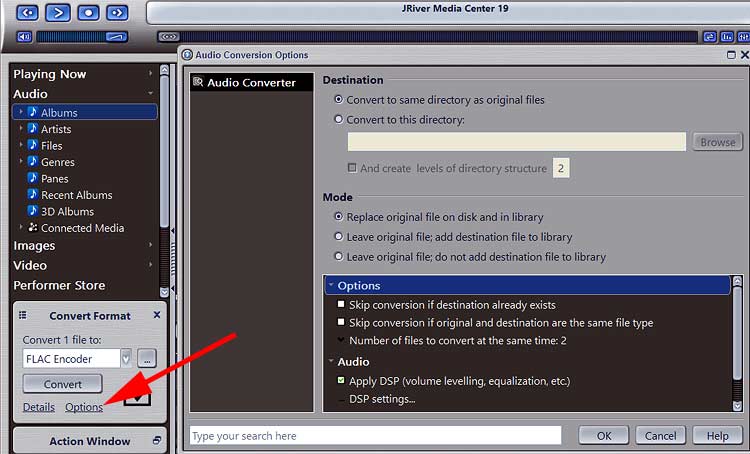Enable 'Skip conversion if destination already exists'
Image resolution: width=750 pixels, height=454 pixels.
341,305
